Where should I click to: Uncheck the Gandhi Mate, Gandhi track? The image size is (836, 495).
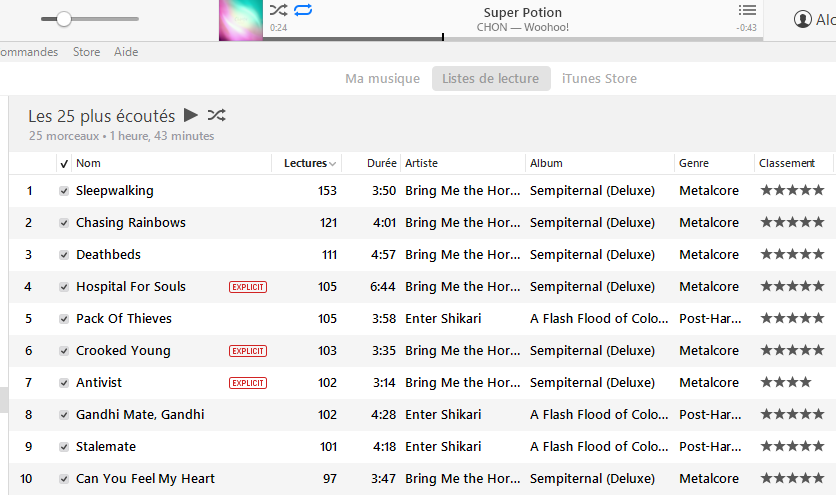(64, 415)
